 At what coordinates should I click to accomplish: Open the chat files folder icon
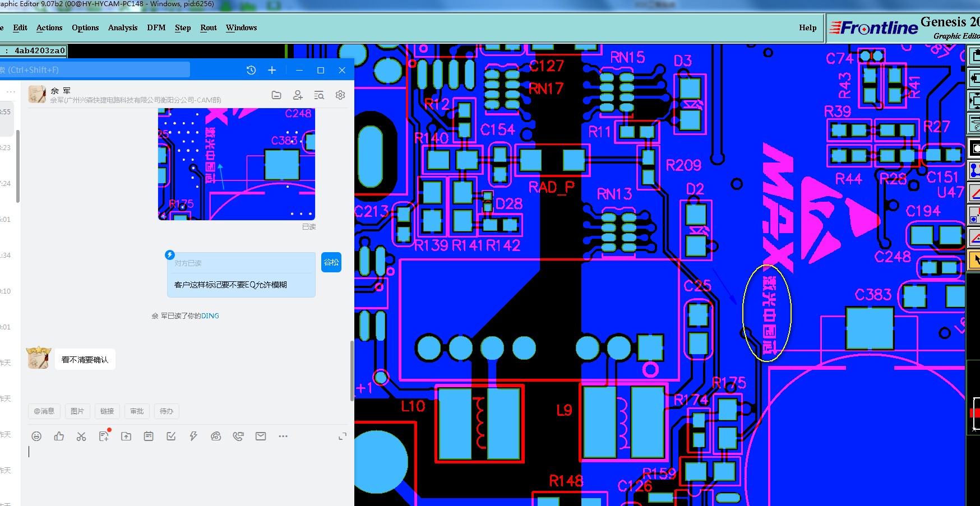click(x=276, y=95)
